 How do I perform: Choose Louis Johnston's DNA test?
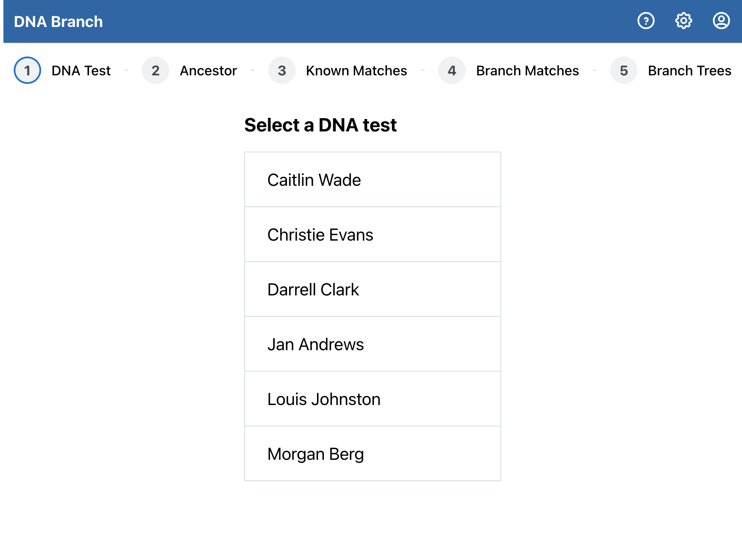pos(372,399)
